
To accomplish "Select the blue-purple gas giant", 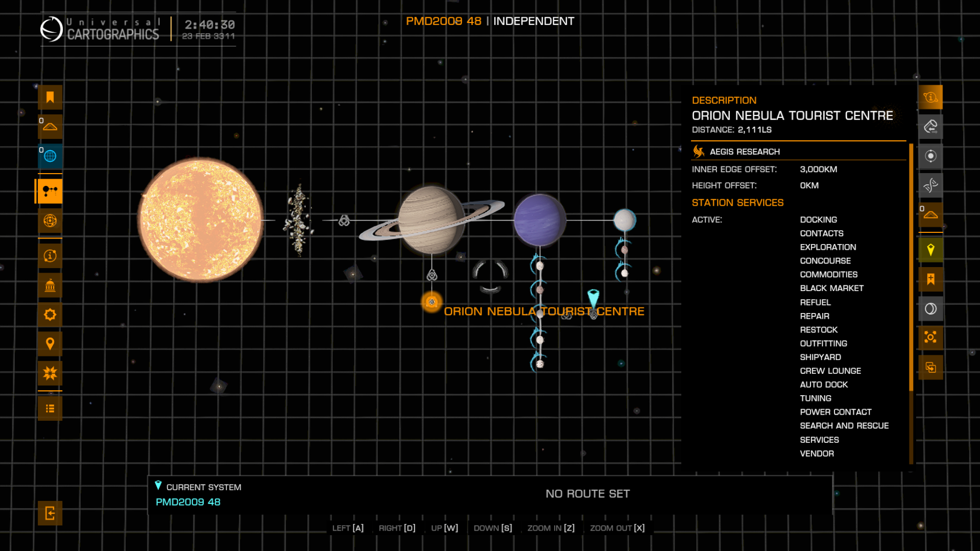I will [540, 220].
